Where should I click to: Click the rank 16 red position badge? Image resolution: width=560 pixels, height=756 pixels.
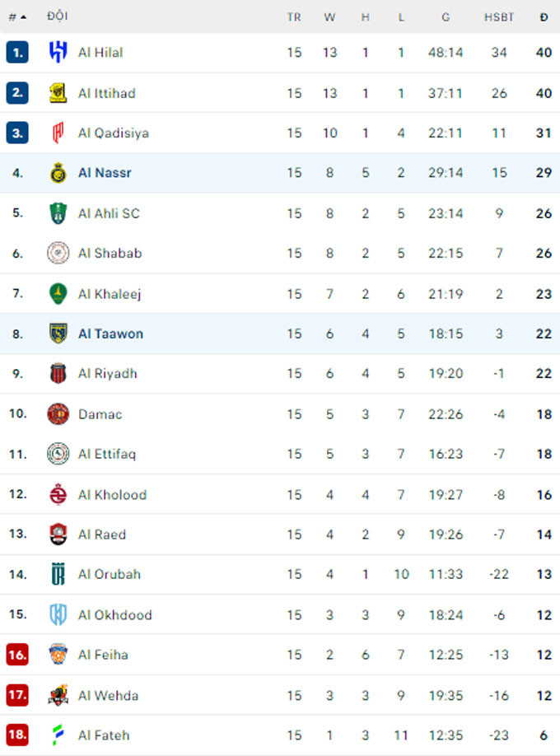pyautogui.click(x=17, y=655)
